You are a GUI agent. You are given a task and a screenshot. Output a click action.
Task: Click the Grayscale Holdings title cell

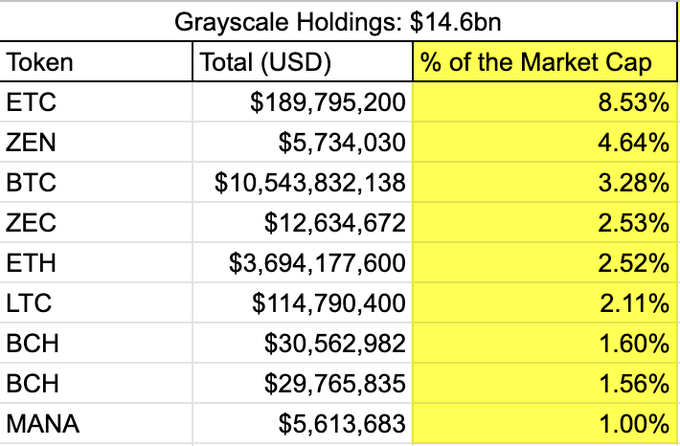click(340, 20)
